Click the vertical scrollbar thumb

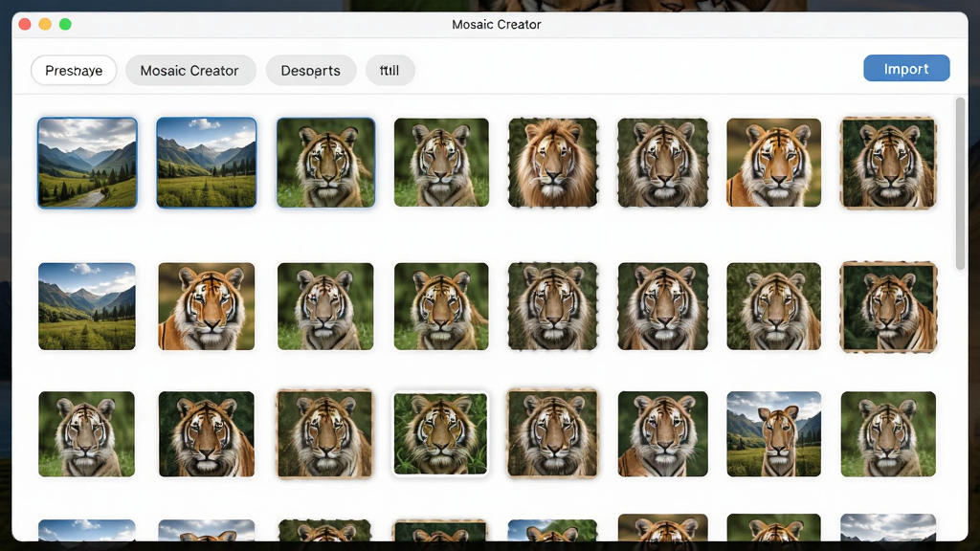click(961, 184)
